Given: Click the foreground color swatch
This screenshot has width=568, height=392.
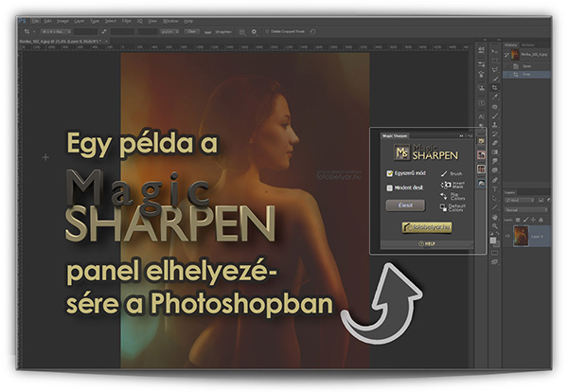Looking at the screenshot, I should (x=493, y=241).
